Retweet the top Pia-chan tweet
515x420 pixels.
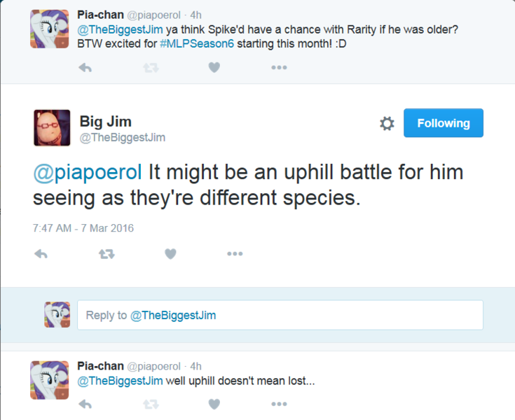pos(151,67)
